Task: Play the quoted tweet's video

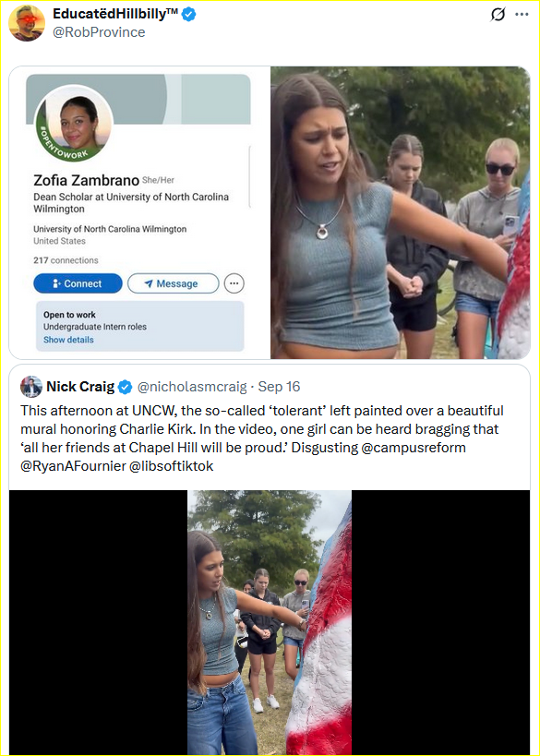Action: coord(270,622)
